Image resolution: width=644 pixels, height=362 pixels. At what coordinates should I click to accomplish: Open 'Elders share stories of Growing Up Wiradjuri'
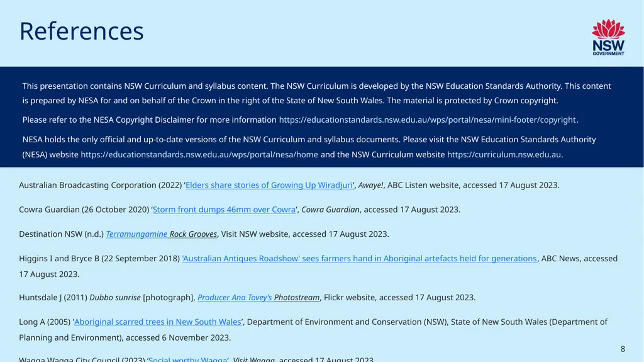[269, 185]
